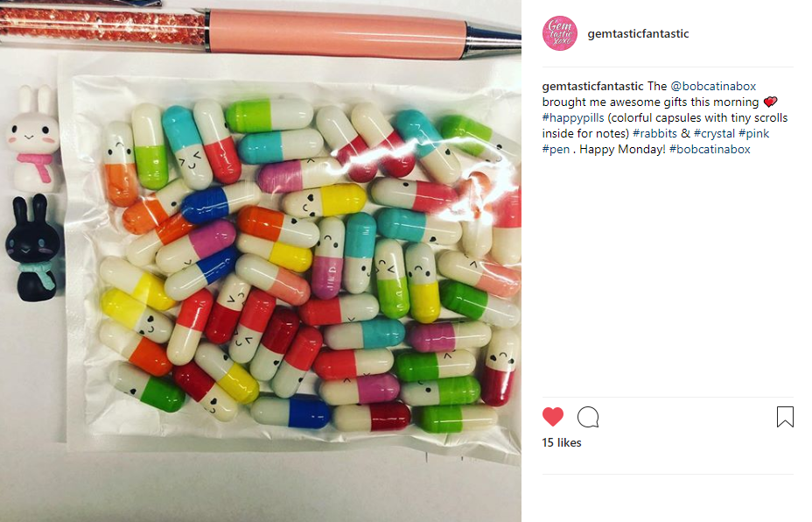Image resolution: width=812 pixels, height=522 pixels.
Task: Click the black rabbit figurine in photo
Action: [x=32, y=249]
